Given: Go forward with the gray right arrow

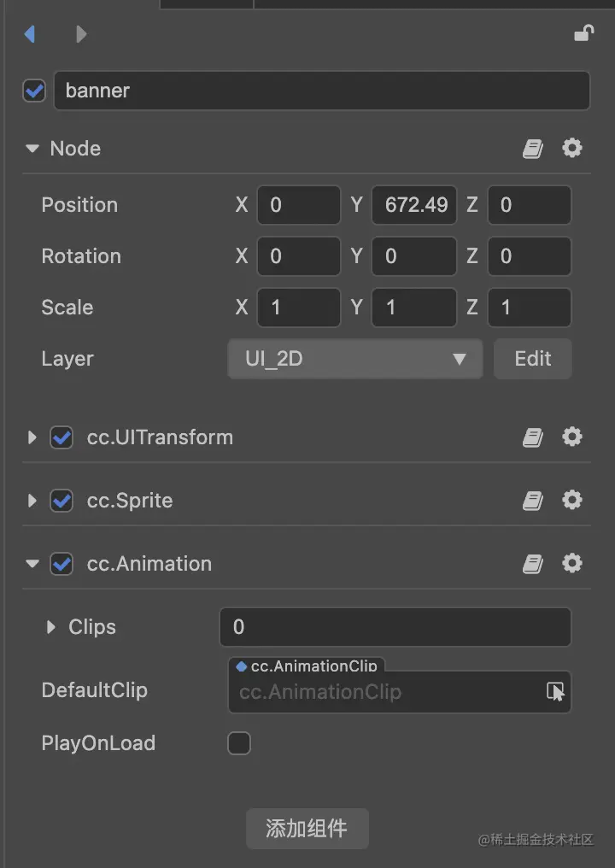Looking at the screenshot, I should click(x=81, y=34).
